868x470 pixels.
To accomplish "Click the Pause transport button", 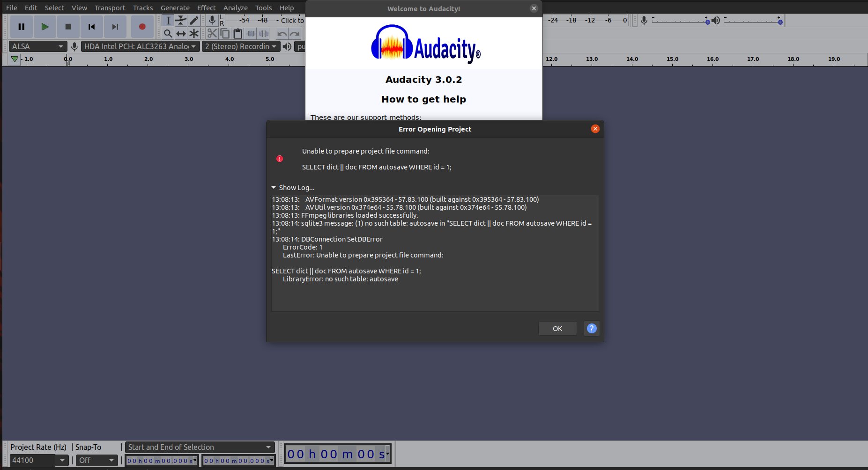I will point(22,27).
